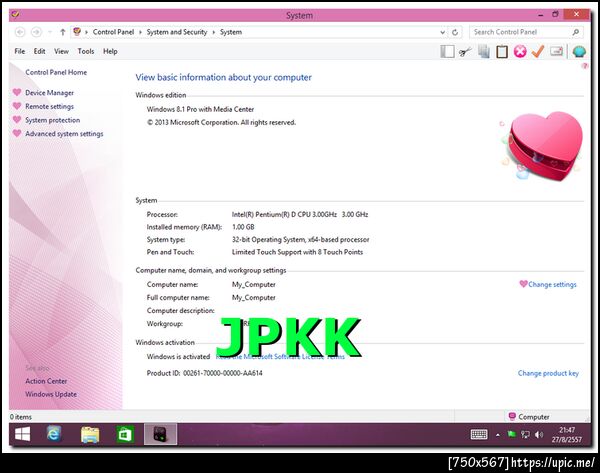
Task: Expand chevron after System and Security breadcrumb
Action: tap(214, 32)
